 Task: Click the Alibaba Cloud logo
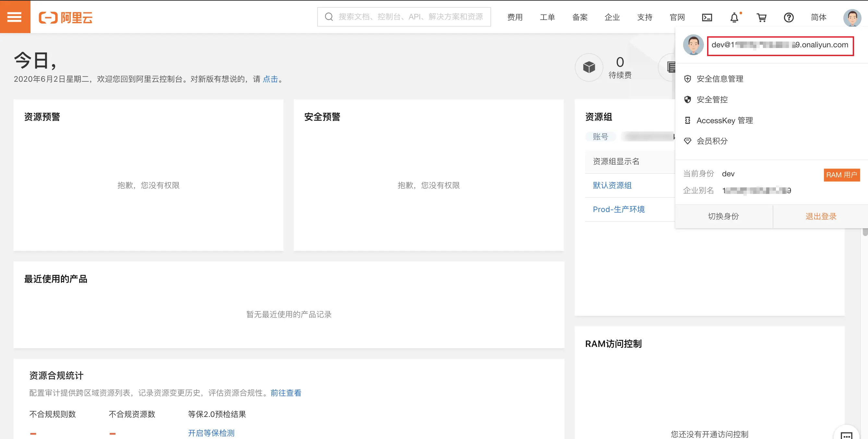pyautogui.click(x=66, y=18)
